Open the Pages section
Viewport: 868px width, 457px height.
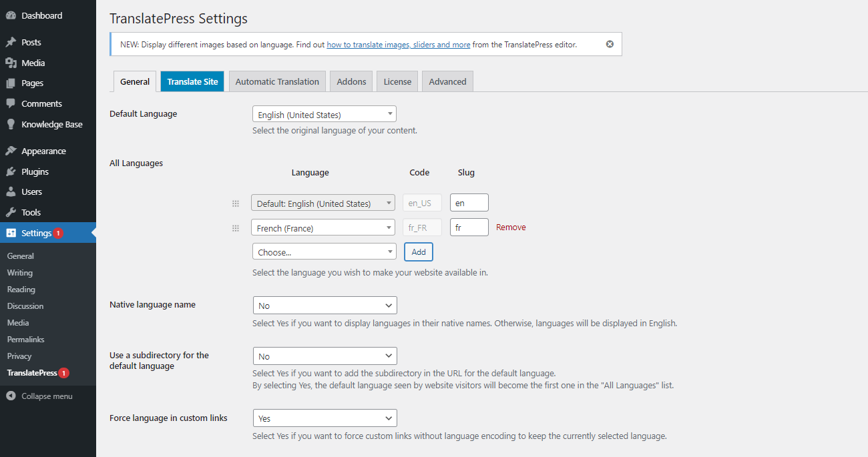[31, 83]
